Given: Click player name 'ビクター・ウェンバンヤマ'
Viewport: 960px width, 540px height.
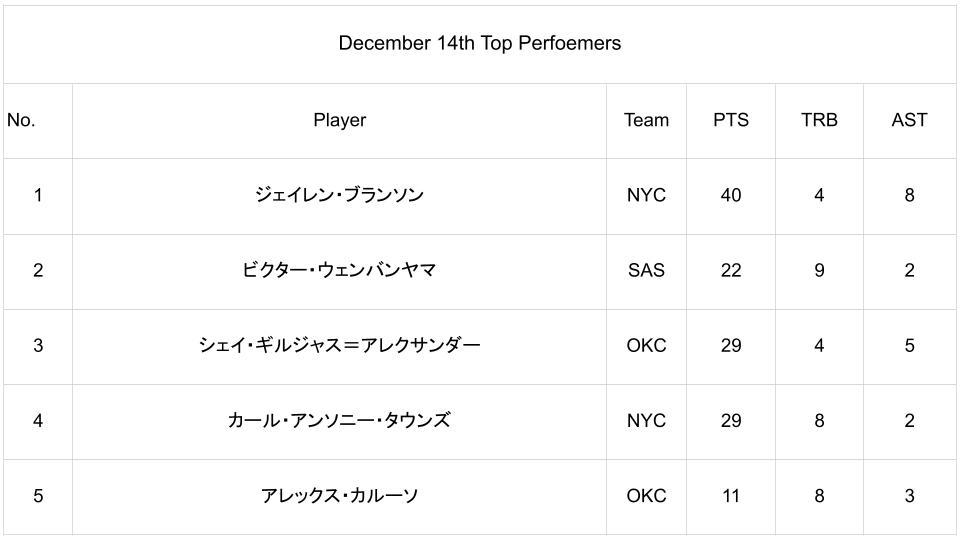Looking at the screenshot, I should pyautogui.click(x=339, y=270).
